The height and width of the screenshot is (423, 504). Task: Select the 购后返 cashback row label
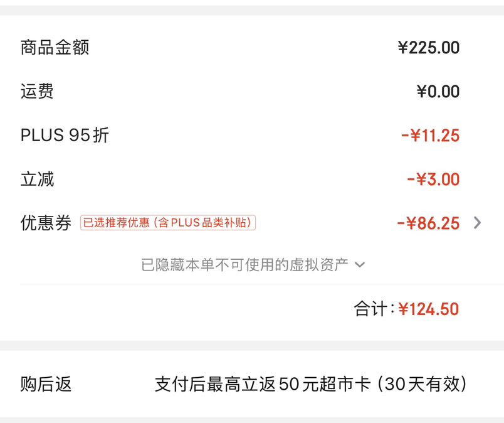46,384
